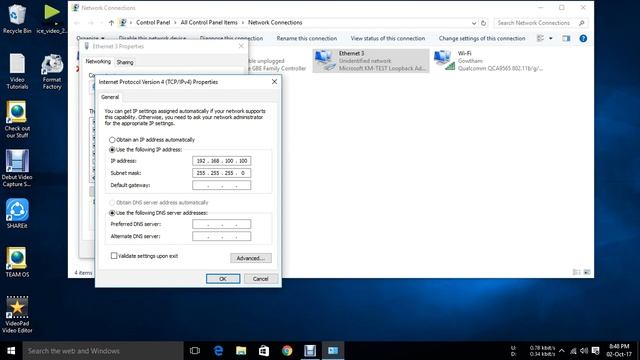Launch the VideoPad Video Editor icon
The height and width of the screenshot is (360, 640).
(x=17, y=315)
